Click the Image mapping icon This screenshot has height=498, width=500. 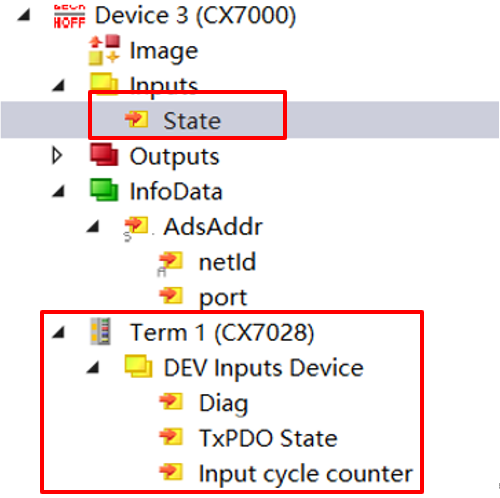point(104,50)
